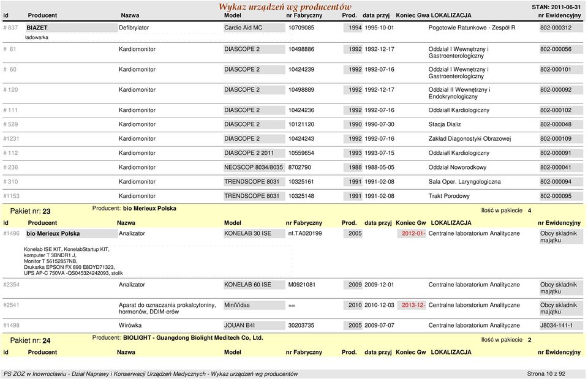Click the note 'ładowarka' under BIAZET

tap(37, 37)
